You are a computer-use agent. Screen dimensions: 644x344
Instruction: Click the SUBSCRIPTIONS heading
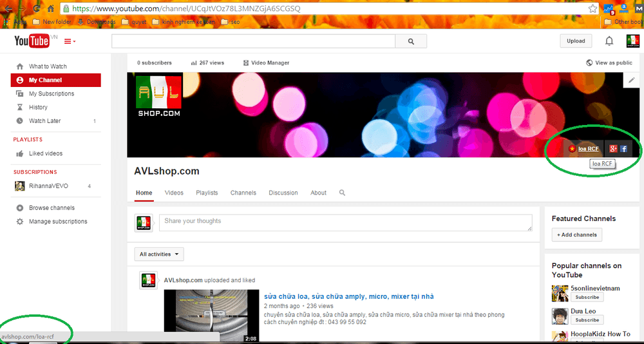point(35,172)
